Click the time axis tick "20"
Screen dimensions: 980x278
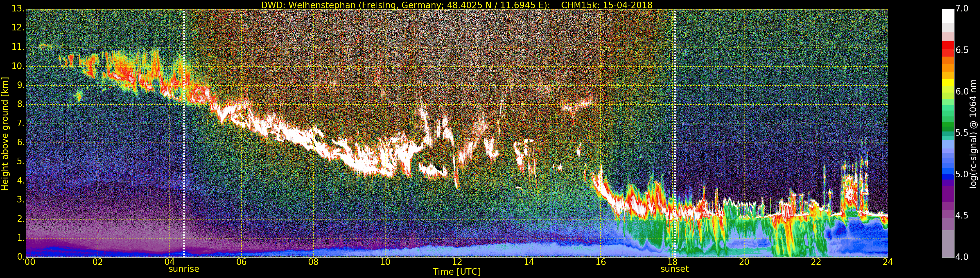pos(744,262)
